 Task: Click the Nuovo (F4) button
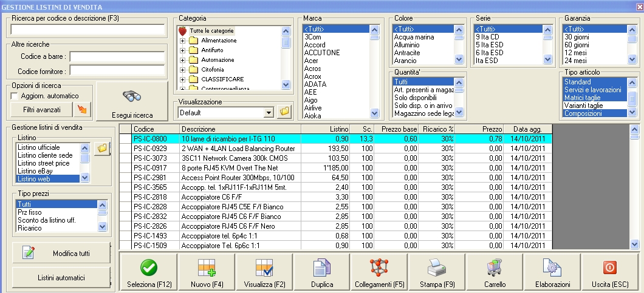coord(207,272)
